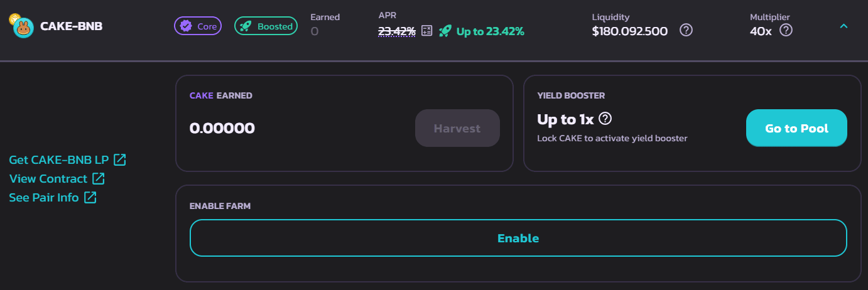The image size is (868, 290).
Task: Click the Go to Pool button
Action: tap(796, 128)
